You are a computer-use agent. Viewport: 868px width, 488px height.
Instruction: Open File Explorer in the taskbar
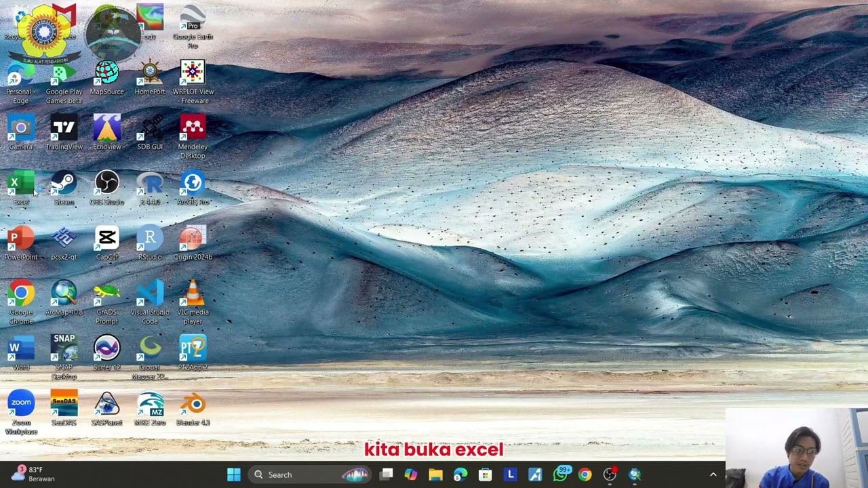point(435,474)
